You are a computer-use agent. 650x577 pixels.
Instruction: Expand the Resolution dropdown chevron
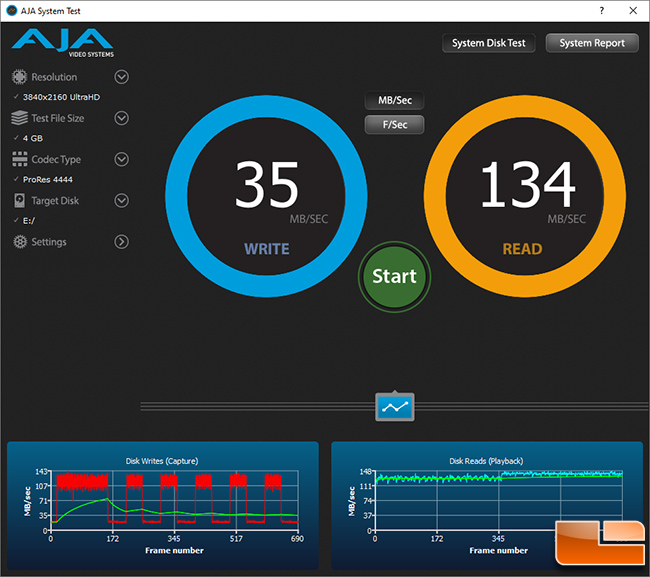[121, 77]
